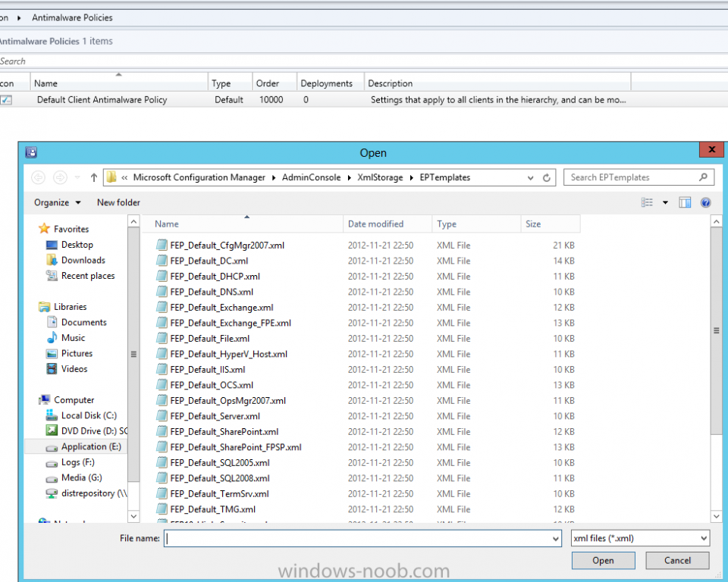
Task: Open Logs (F:) drive
Action: tap(70, 462)
